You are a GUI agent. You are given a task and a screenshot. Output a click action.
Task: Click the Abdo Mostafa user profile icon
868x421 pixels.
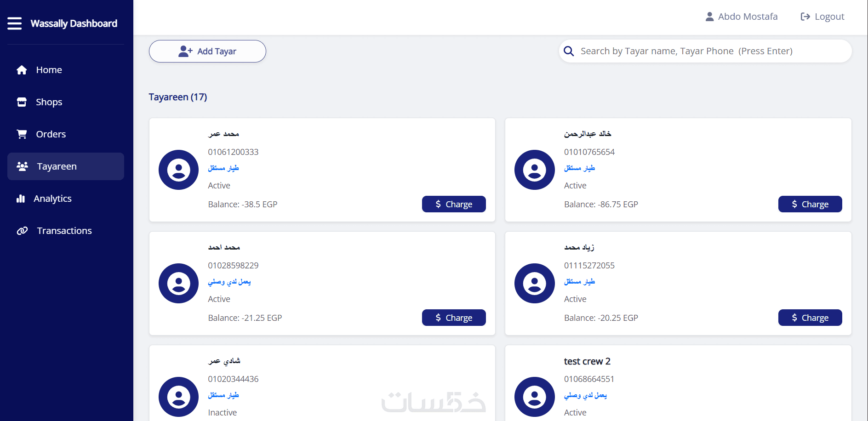709,17
